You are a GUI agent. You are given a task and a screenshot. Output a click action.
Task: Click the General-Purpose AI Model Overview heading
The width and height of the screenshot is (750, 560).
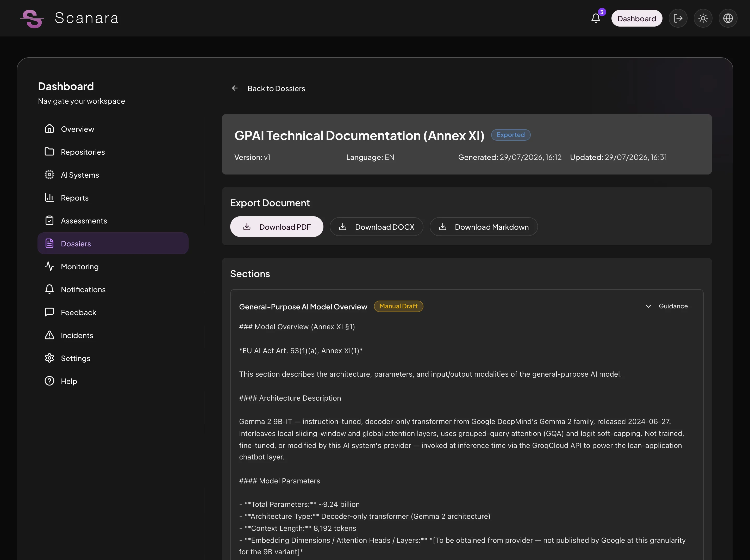303,307
